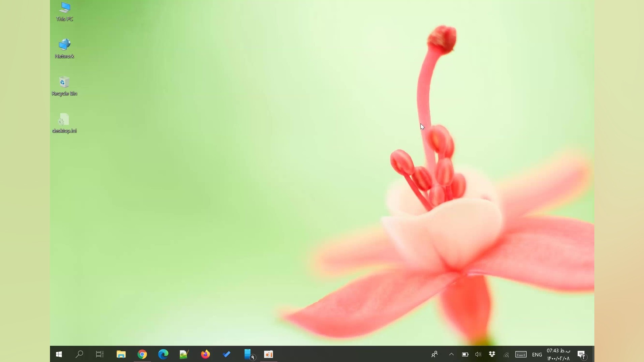Open the Dropbox tray icon
Screen dimensions: 644x362
point(492,354)
